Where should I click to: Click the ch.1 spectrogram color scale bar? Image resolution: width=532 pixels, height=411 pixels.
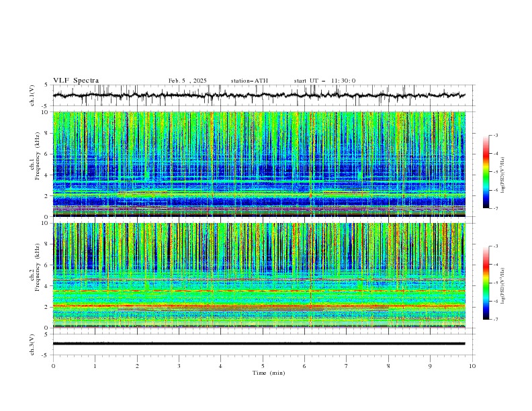click(486, 172)
